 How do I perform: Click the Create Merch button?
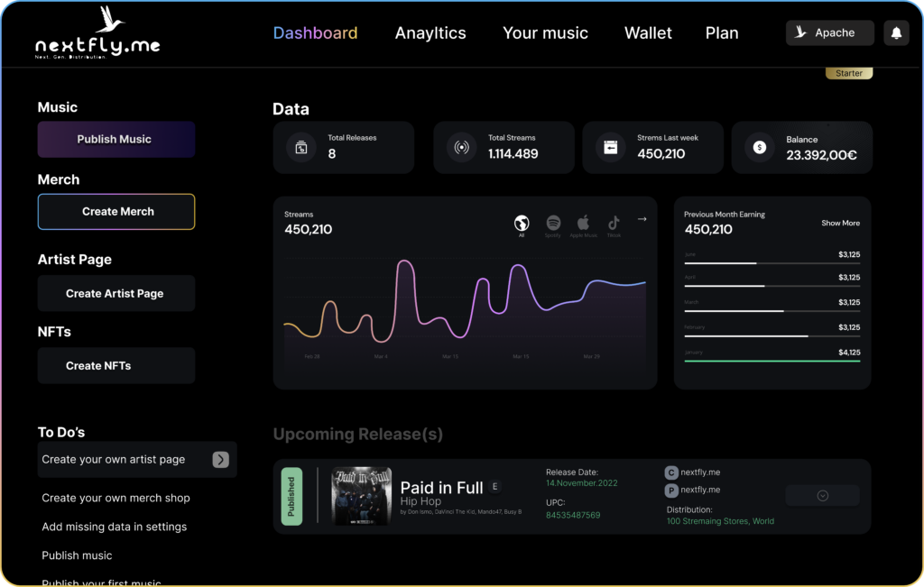point(116,212)
